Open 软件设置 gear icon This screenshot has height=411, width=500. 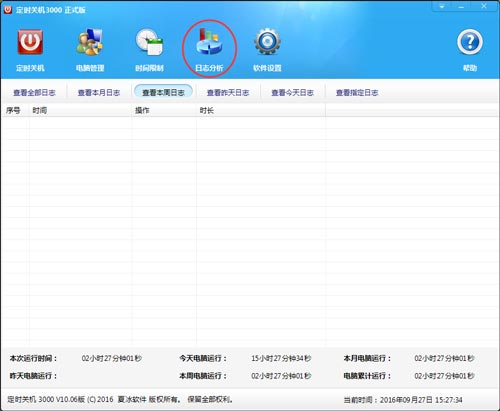point(267,42)
